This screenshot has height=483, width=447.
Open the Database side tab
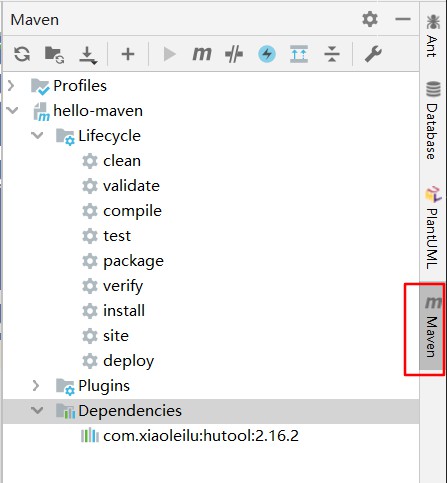432,120
